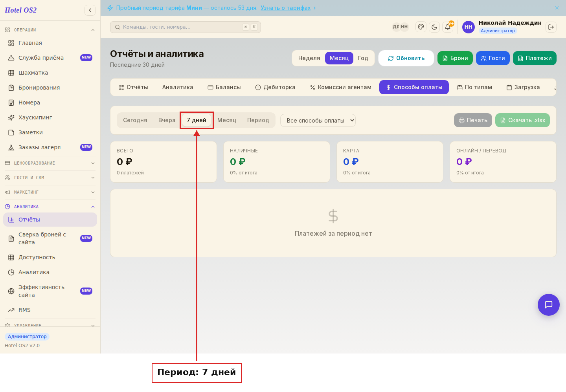Filter payments by Сегодня
This screenshot has width=566, height=392.
(135, 120)
